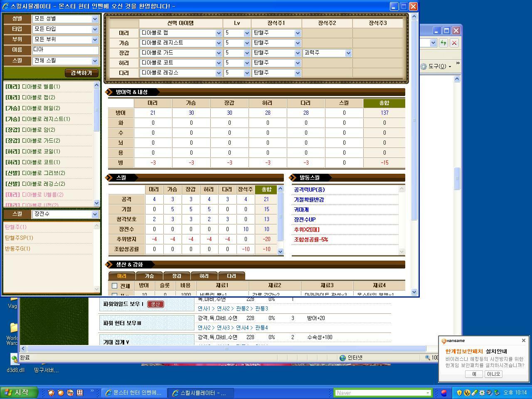532x399 pixels.
Task: Close the Hangame security patch popup
Action: click(x=523, y=340)
